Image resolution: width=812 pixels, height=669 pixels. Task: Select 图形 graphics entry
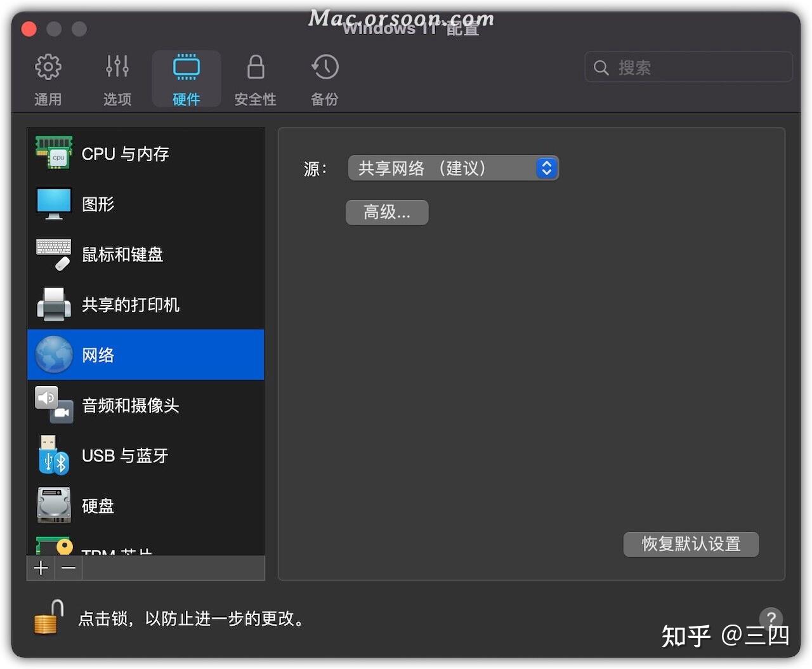point(146,204)
